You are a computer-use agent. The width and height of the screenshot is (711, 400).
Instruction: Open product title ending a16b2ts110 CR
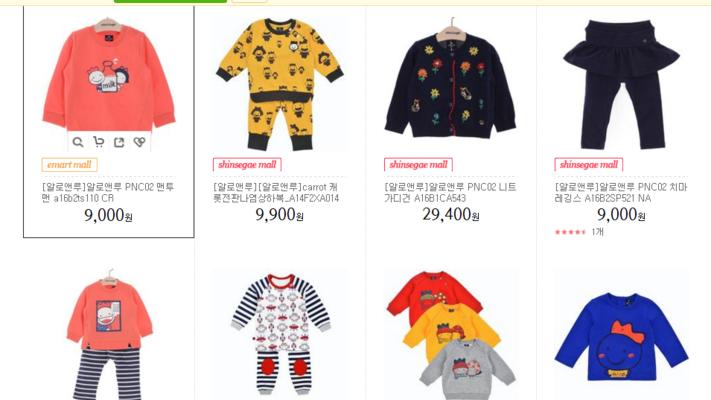point(107,193)
